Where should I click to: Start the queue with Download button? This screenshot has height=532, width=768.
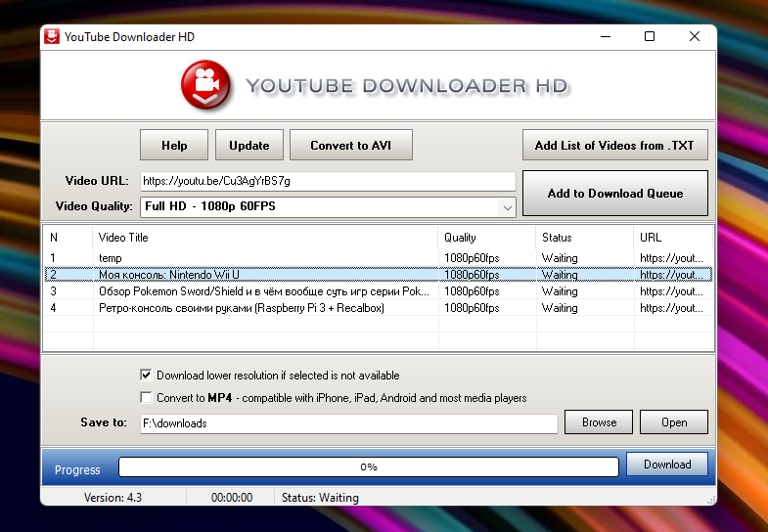666,465
